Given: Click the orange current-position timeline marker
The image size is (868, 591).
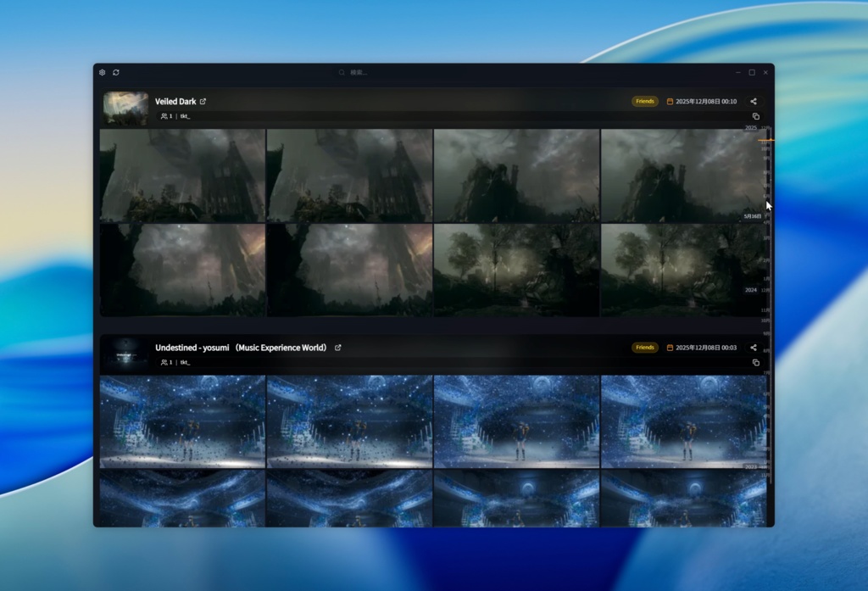Looking at the screenshot, I should 766,140.
